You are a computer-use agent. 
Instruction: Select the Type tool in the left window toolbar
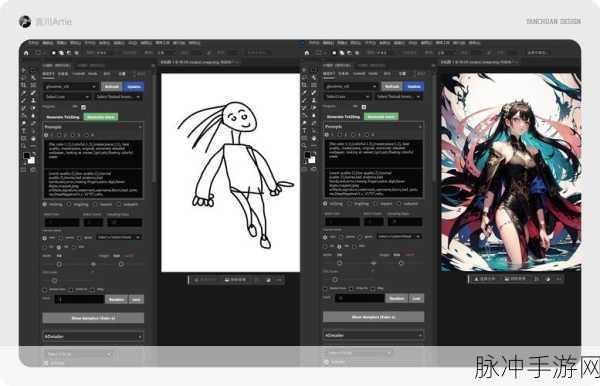[24, 131]
